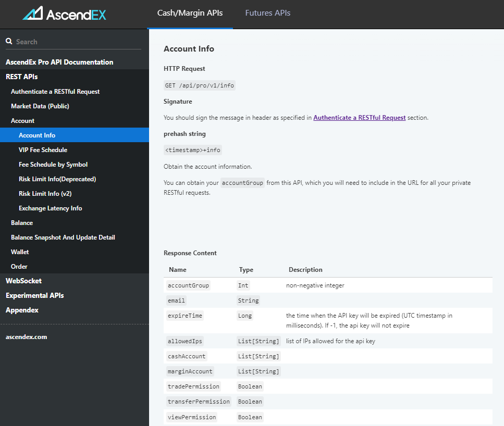
Task: Click the HTTP Request heading
Action: pyautogui.click(x=184, y=69)
